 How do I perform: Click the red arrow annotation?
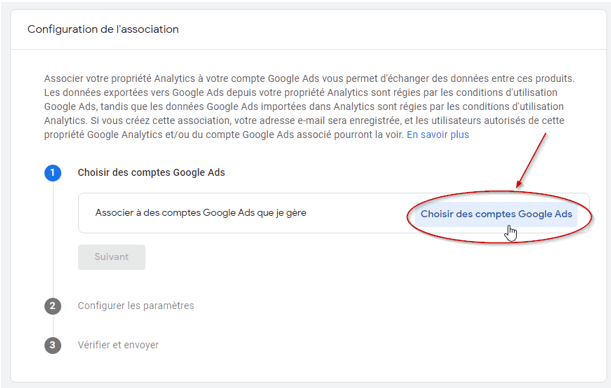click(x=531, y=160)
